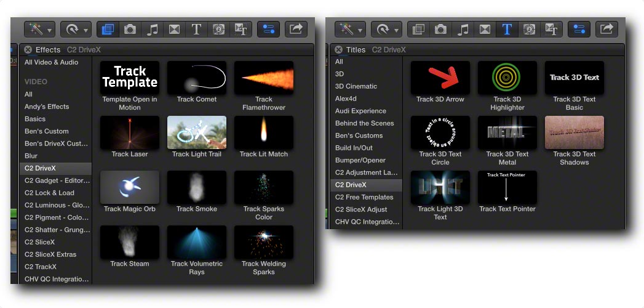Select the Track Lit Match effect

(264, 132)
